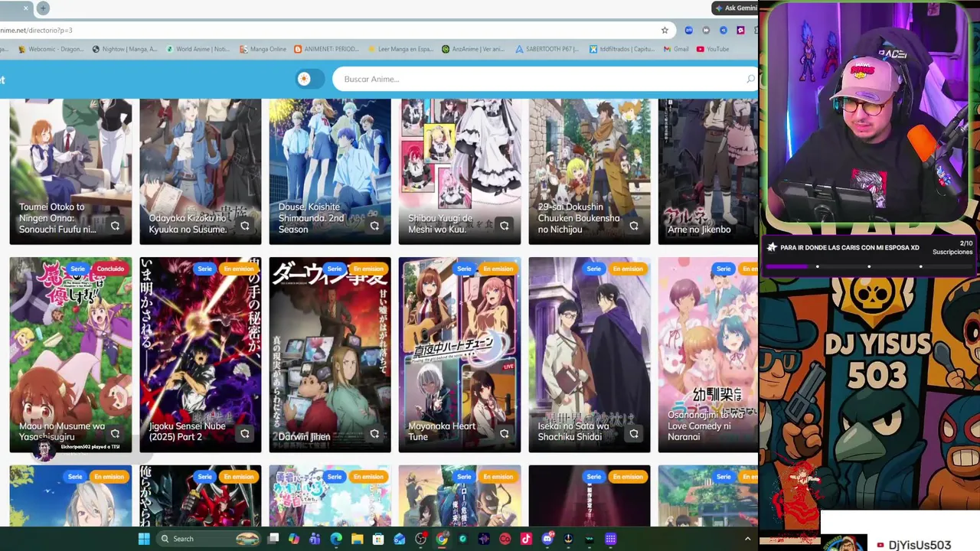Bookmark this page with the star icon

[x=665, y=31]
